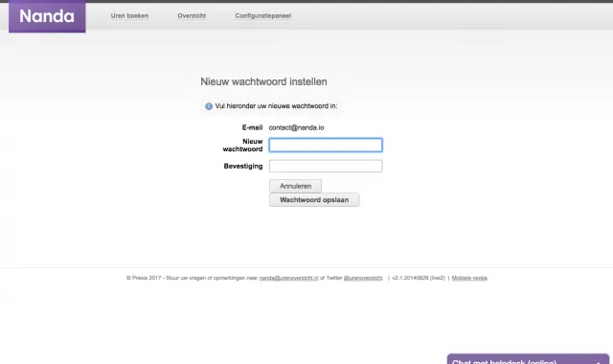
Task: Open the Overzicht menu item
Action: tap(192, 15)
